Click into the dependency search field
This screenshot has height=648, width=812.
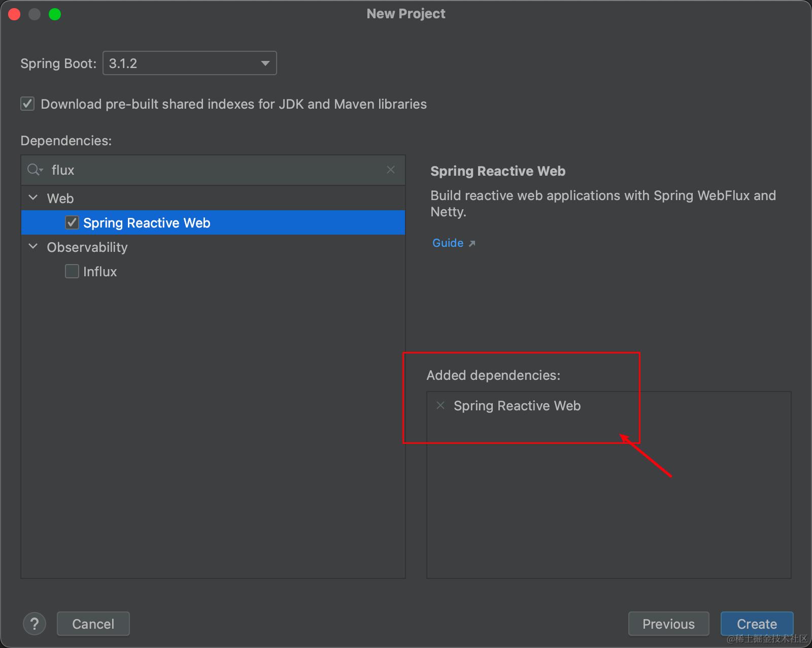(x=213, y=170)
